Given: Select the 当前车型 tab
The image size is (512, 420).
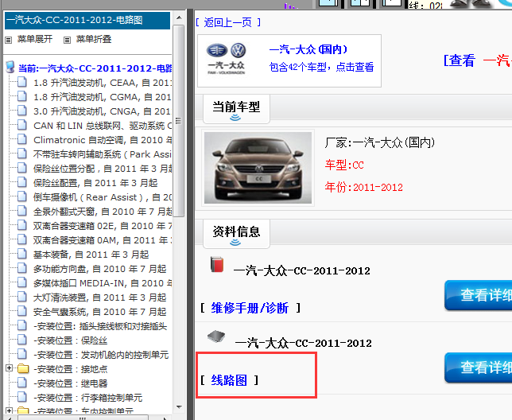Looking at the screenshot, I should click(x=236, y=109).
